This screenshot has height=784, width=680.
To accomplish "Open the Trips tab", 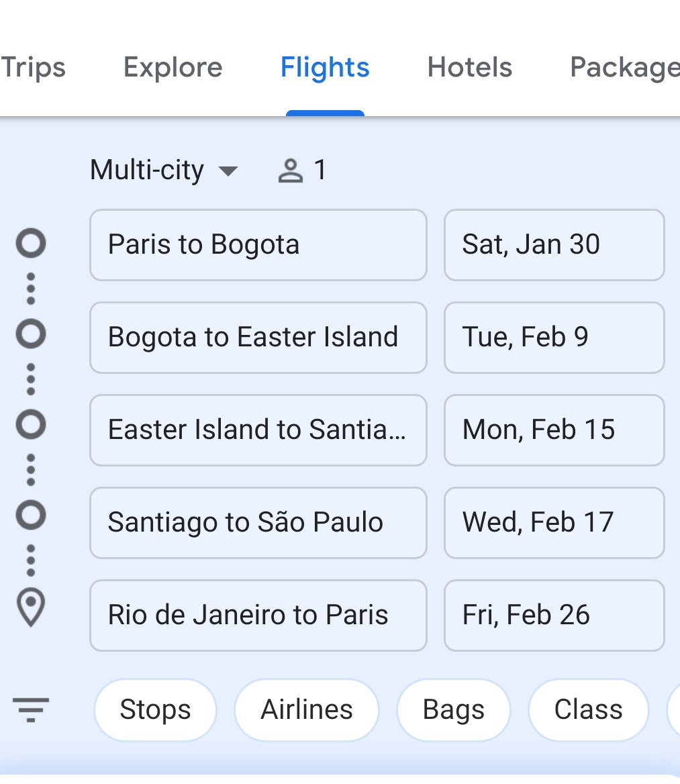I will [x=33, y=67].
